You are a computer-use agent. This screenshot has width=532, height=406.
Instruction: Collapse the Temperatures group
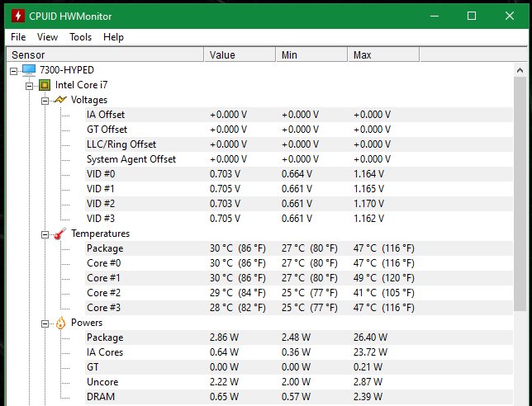click(x=45, y=234)
